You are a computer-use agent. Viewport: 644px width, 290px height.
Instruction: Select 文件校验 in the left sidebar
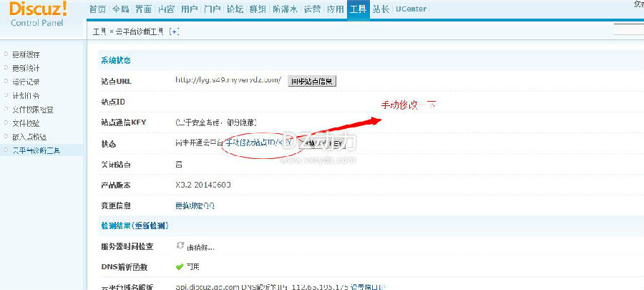click(26, 123)
